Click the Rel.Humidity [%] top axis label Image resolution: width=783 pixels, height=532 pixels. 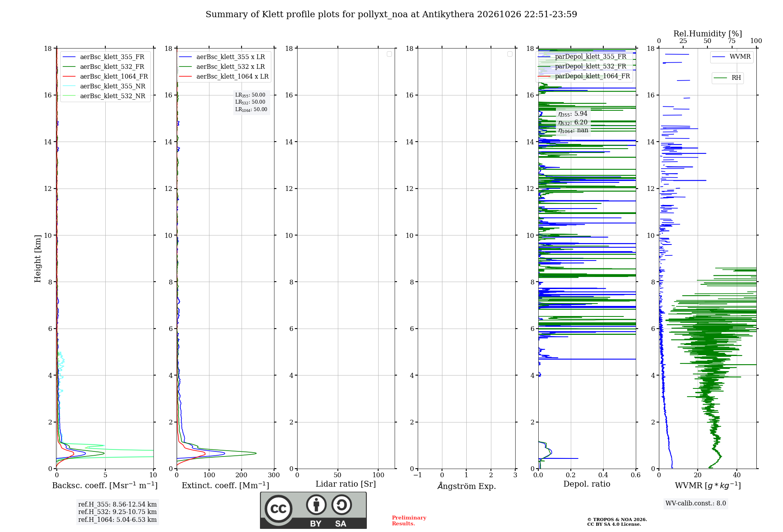[x=708, y=34]
